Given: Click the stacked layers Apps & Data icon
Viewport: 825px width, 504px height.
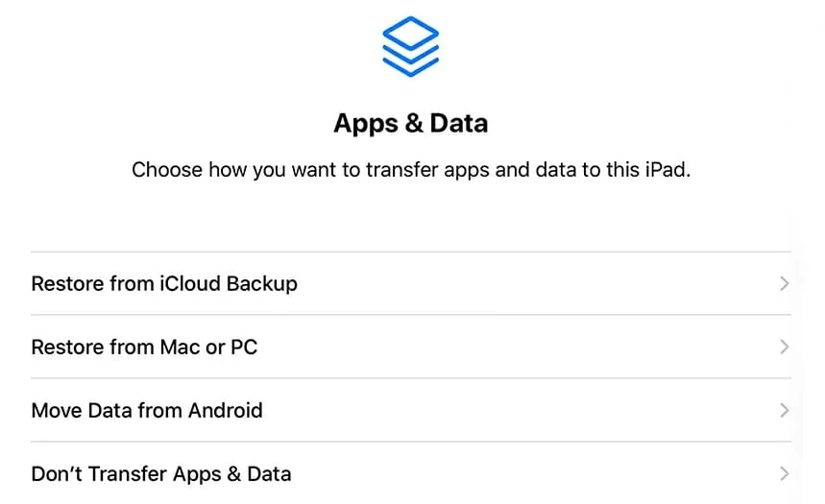Looking at the screenshot, I should [410, 45].
